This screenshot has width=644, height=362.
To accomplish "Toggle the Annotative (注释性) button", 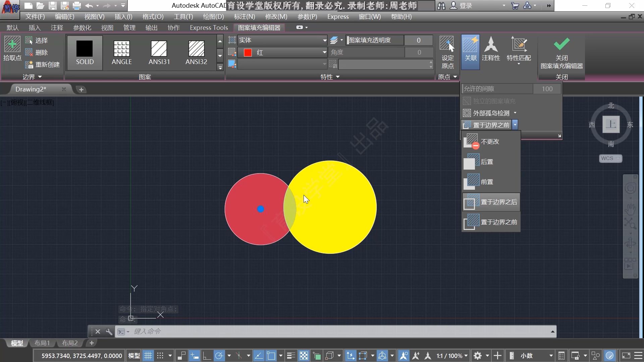I will pyautogui.click(x=491, y=49).
